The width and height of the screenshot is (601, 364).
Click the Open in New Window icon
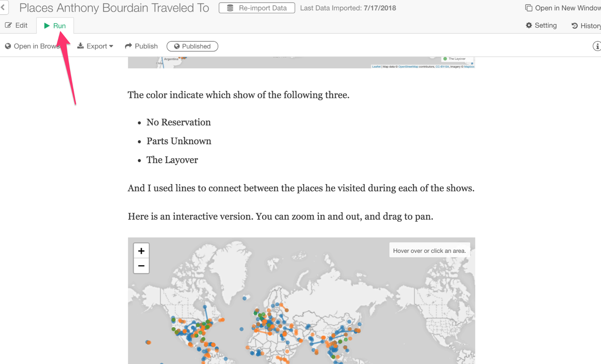pyautogui.click(x=529, y=8)
